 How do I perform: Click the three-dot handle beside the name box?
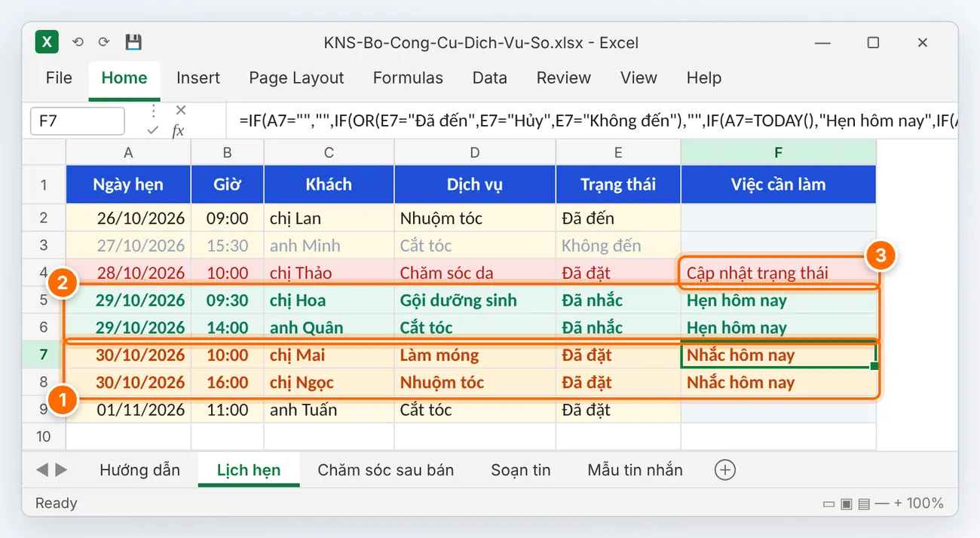[x=154, y=110]
